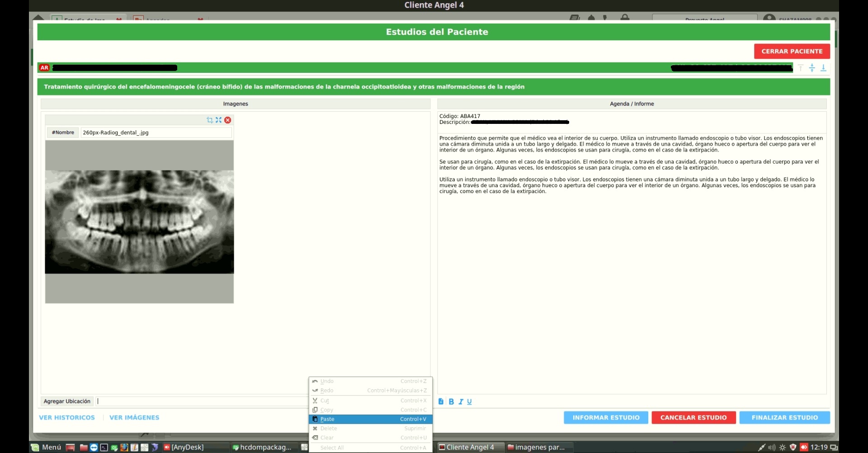Click the Imagenes panel header
The width and height of the screenshot is (868, 453).
(x=236, y=104)
